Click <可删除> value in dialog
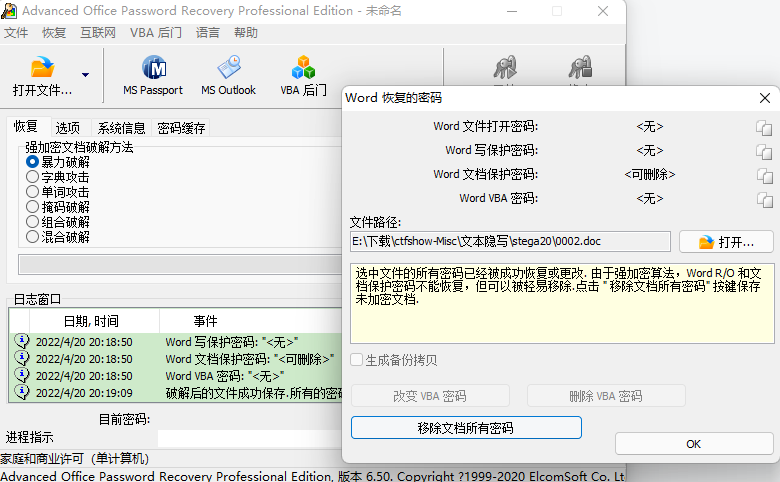Viewport: 780px width, 482px height. (650, 175)
